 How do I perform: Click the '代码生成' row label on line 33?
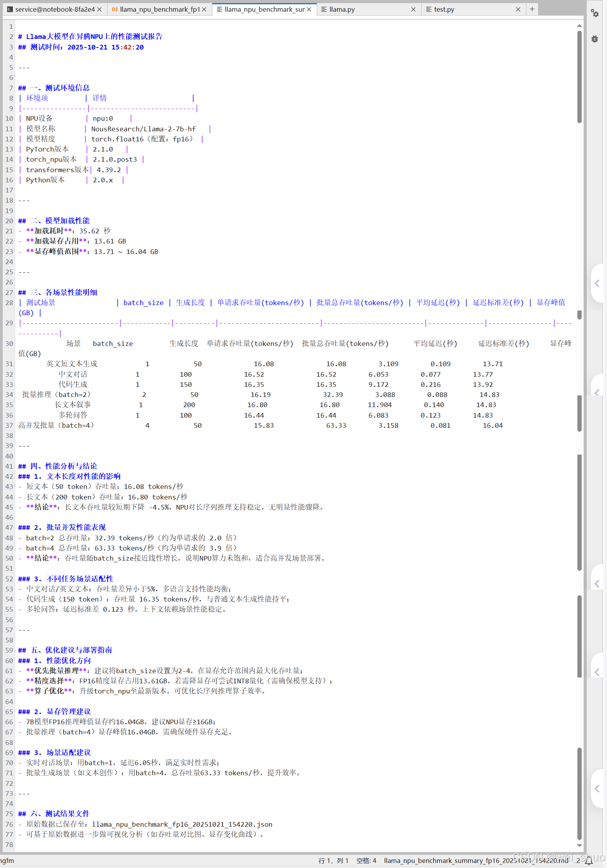(x=73, y=385)
